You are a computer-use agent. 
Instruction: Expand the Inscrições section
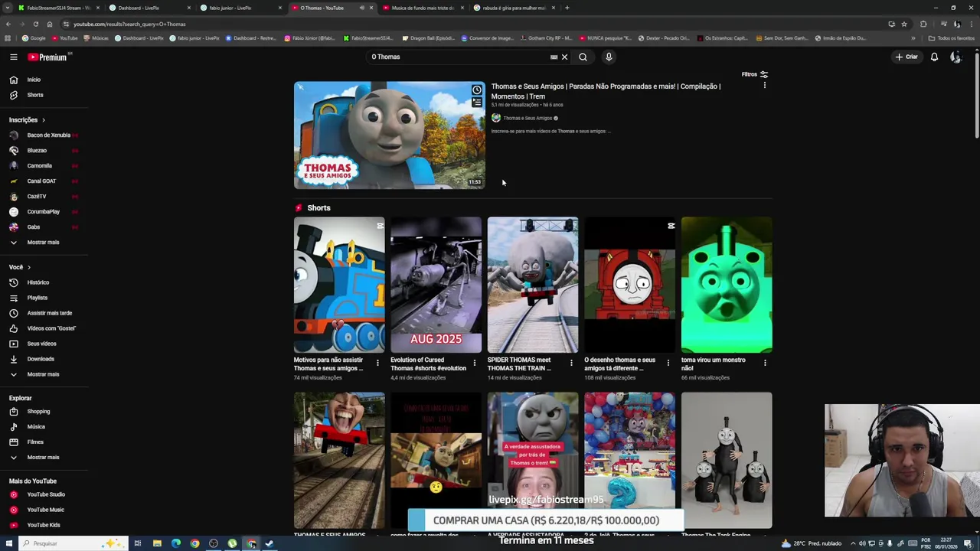28,119
